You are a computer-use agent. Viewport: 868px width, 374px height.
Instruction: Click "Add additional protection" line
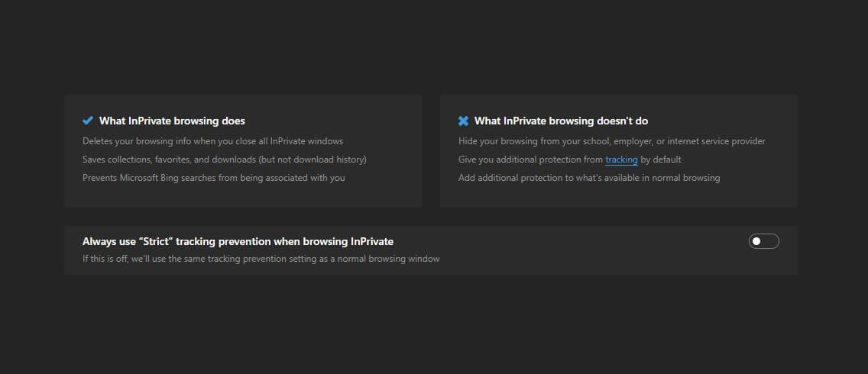[589, 178]
